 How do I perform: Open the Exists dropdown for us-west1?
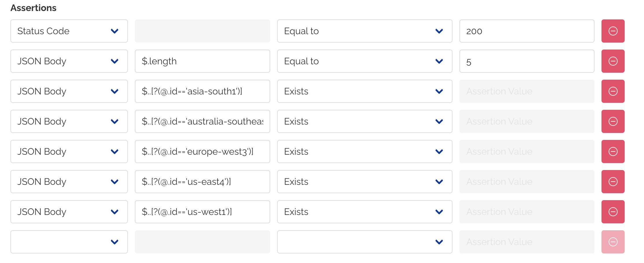439,212
